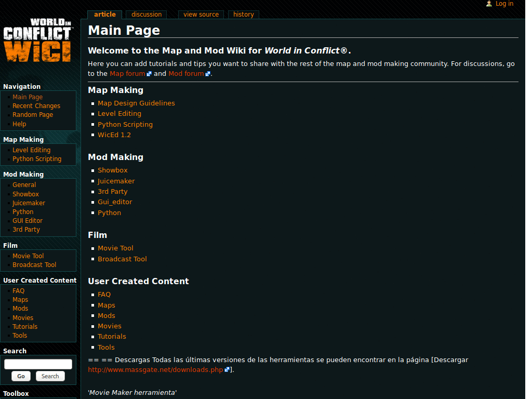Click the user icon next to Log in
The width and height of the screenshot is (532, 399).
tap(488, 4)
